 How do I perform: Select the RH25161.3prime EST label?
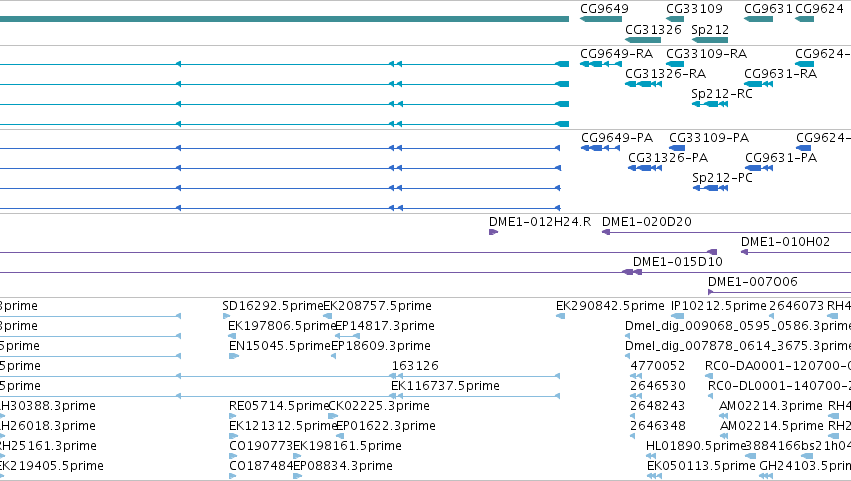click(48, 447)
